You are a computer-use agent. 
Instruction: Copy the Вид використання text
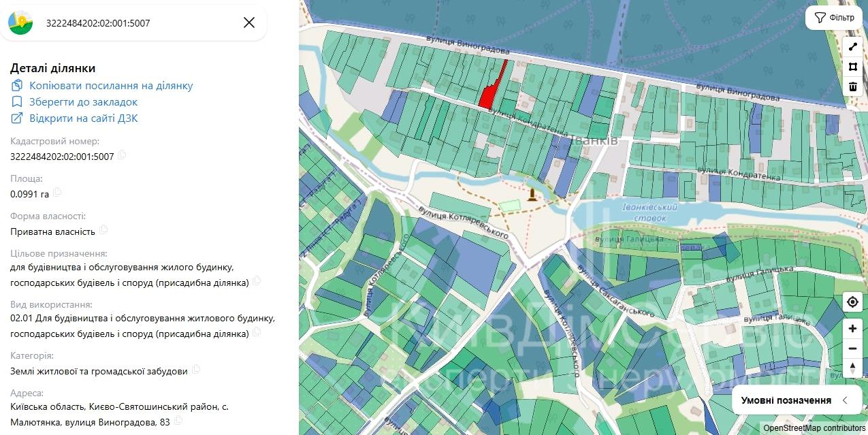pyautogui.click(x=257, y=332)
